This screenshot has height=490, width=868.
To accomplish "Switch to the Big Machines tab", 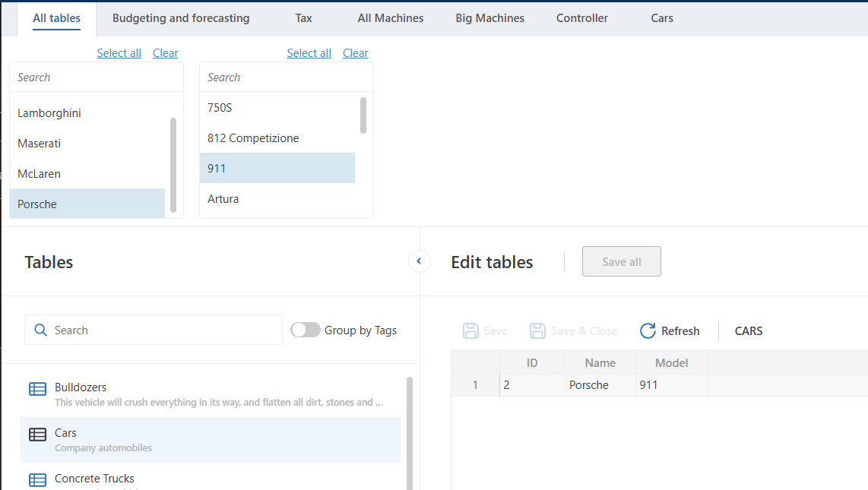I will 489,18.
